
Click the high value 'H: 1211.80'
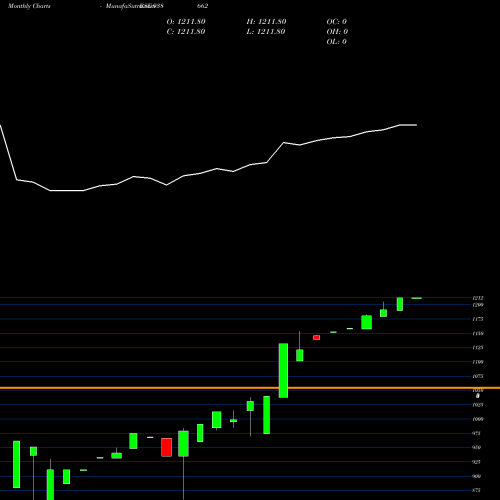[266, 22]
